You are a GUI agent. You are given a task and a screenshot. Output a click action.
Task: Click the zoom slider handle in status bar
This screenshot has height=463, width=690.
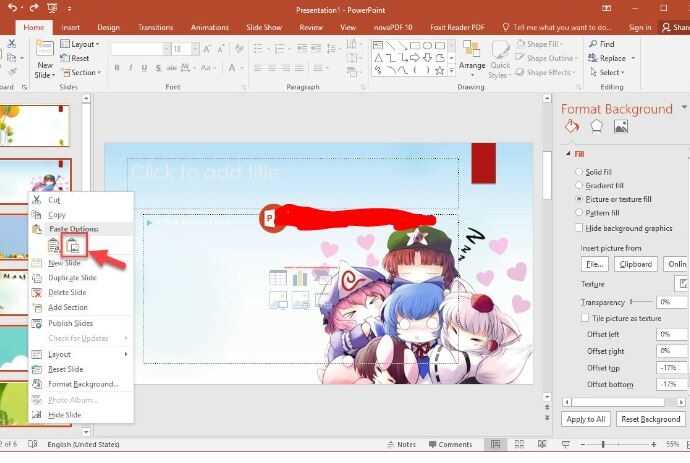pyautogui.click(x=603, y=445)
